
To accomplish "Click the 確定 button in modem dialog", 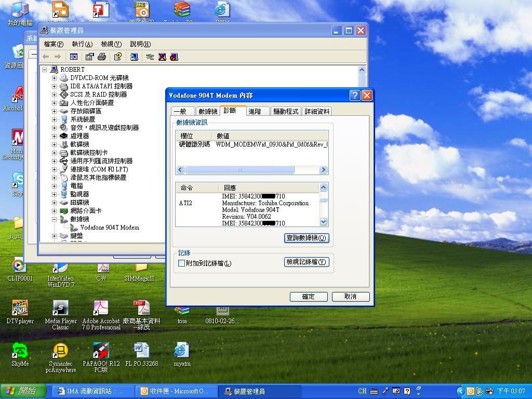I will coord(308,297).
